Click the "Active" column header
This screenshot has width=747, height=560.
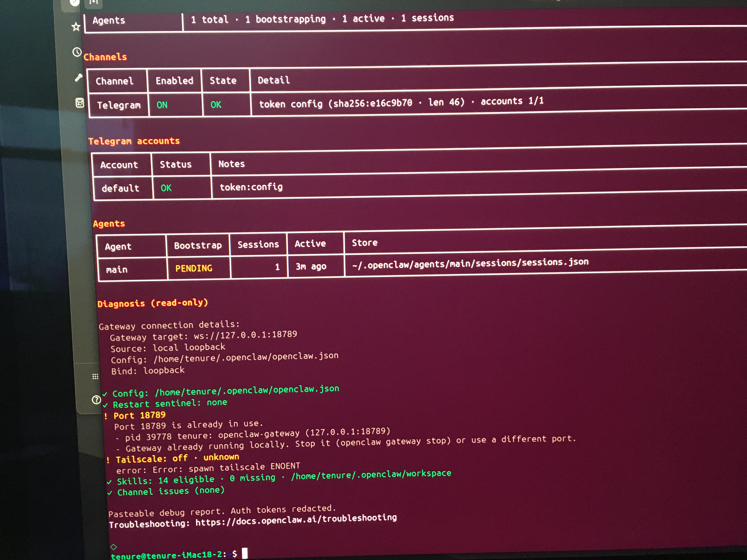point(310,244)
